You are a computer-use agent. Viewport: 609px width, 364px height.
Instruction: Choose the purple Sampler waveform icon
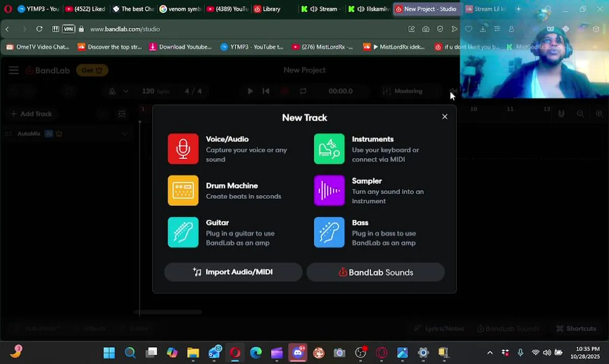point(329,191)
